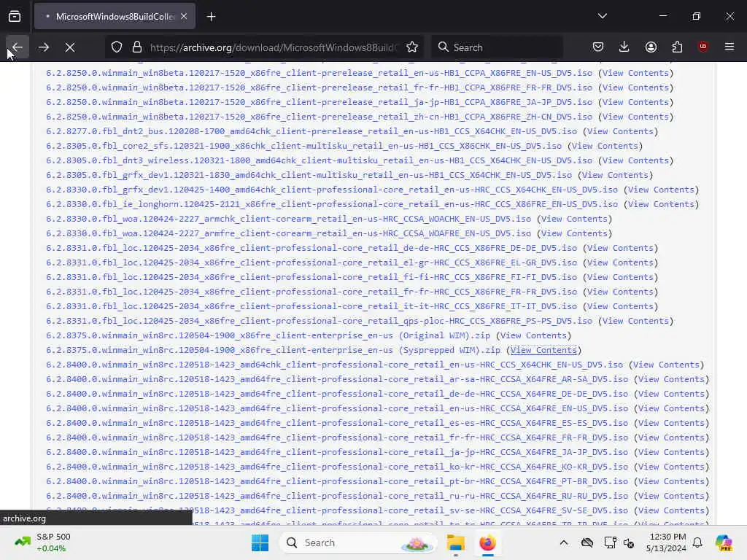The height and width of the screenshot is (560, 747).
Task: Download 6.2.8400.0 win8rc pt-br iso
Action: point(337,481)
